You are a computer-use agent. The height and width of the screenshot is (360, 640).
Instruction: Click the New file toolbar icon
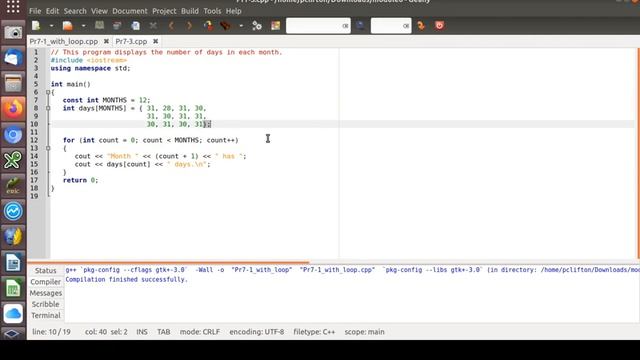pos(36,26)
